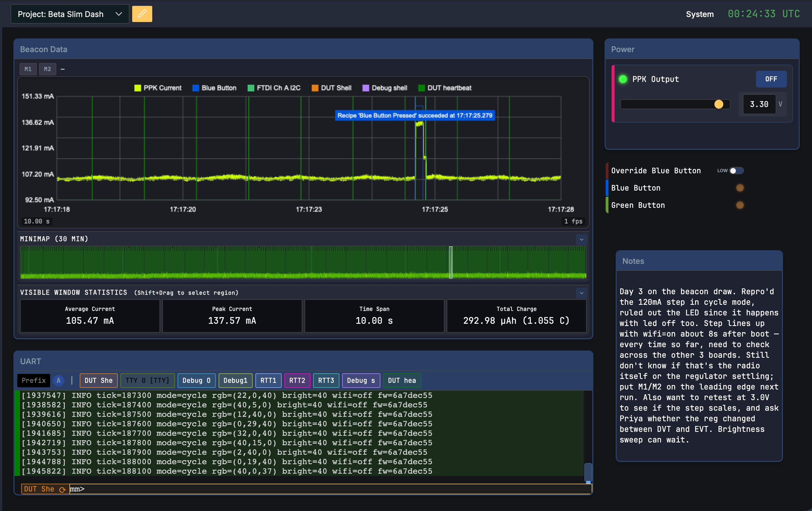Screen dimensions: 812x511
Task: Toggle Debug shell legend entry
Action: coord(385,88)
